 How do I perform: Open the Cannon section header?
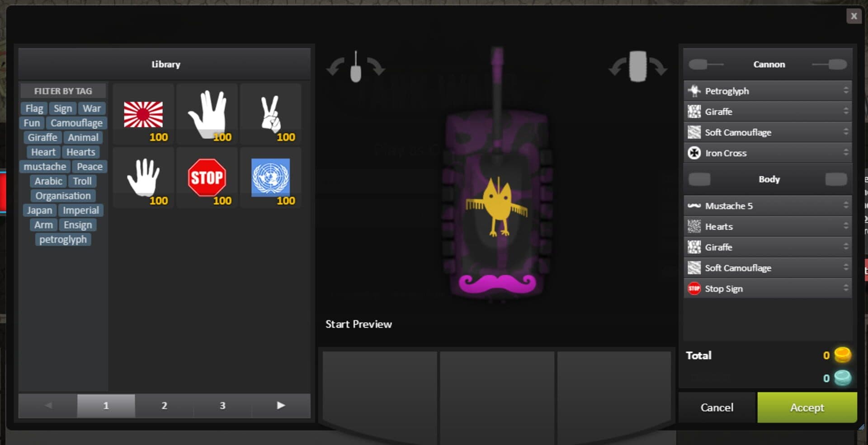click(769, 64)
